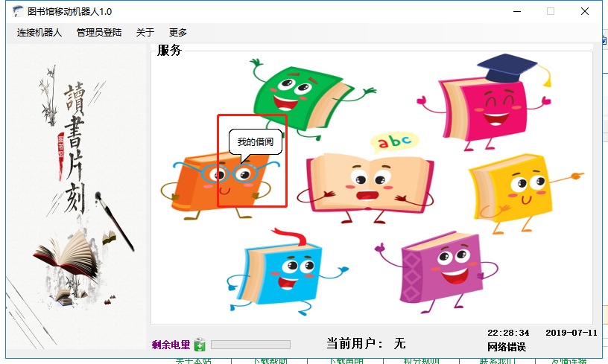Click the app icon in the title bar
This screenshot has width=608, height=364.
17,12
